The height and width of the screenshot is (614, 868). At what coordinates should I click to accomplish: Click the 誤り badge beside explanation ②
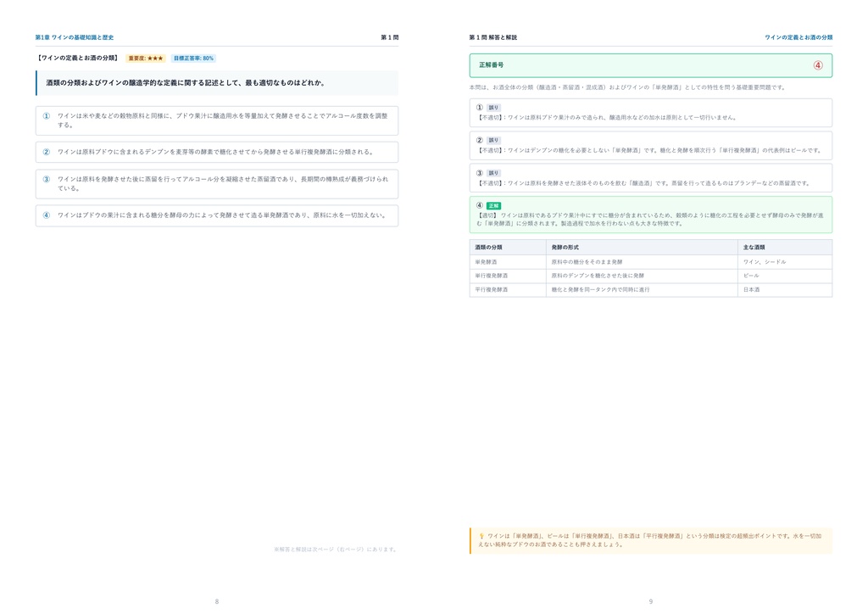tap(493, 141)
